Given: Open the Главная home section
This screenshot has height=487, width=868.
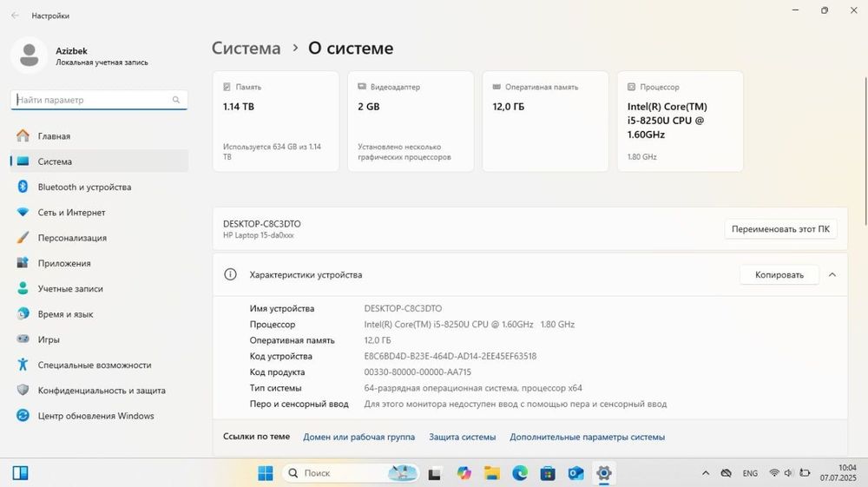Looking at the screenshot, I should [99, 136].
